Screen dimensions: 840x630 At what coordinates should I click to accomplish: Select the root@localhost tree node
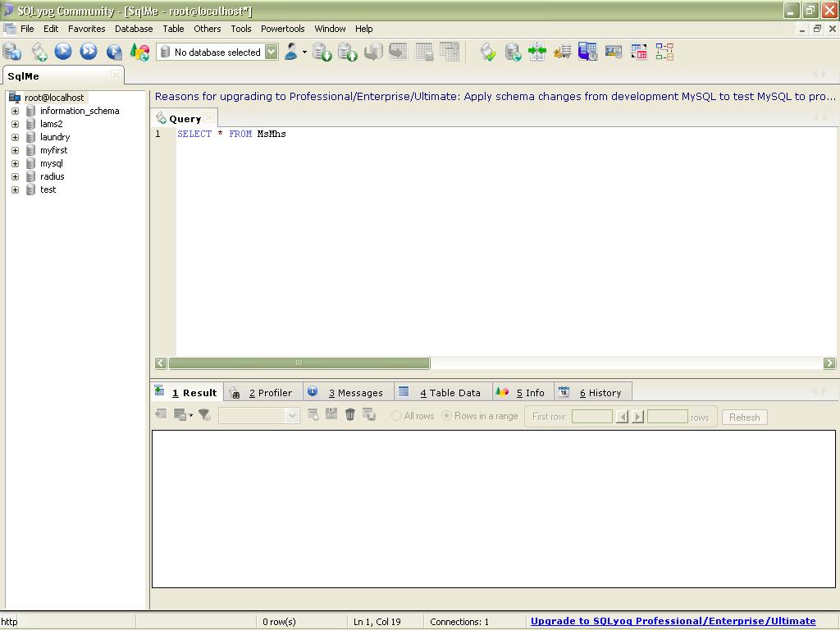(x=54, y=98)
